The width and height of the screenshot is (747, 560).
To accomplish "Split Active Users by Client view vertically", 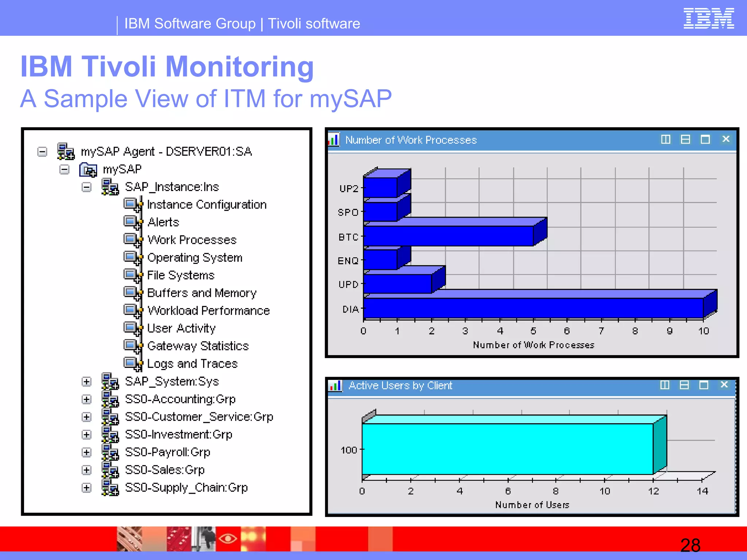I will [665, 385].
